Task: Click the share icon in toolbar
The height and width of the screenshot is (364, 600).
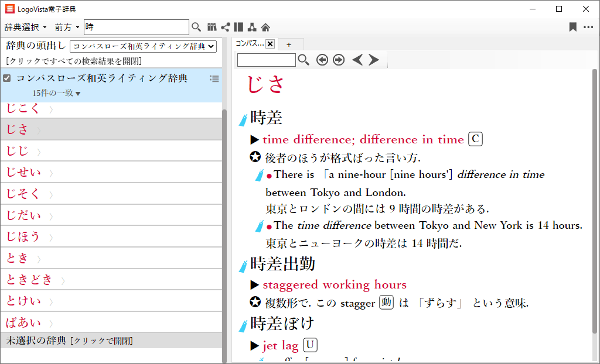Action: click(x=226, y=27)
